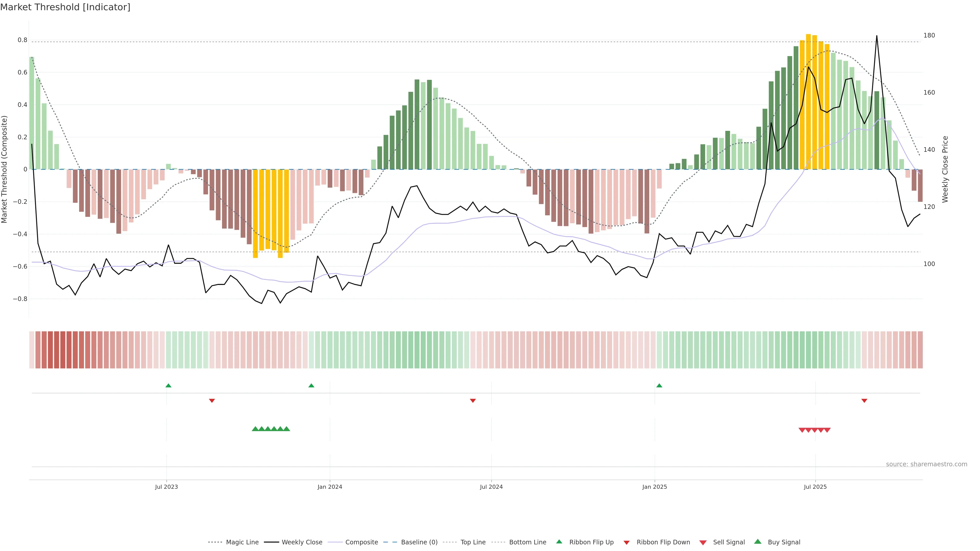Click the Ribbon Flip Down legend triangle
The image size is (980, 551).
point(627,543)
